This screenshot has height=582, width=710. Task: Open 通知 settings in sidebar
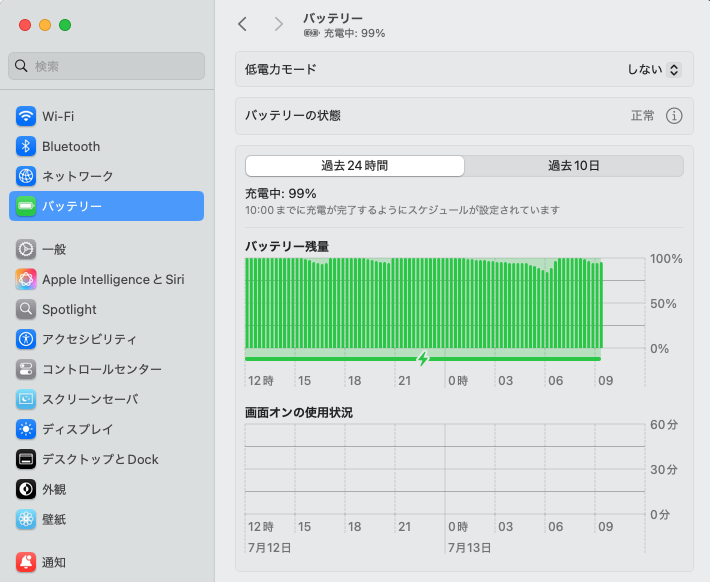click(x=54, y=562)
